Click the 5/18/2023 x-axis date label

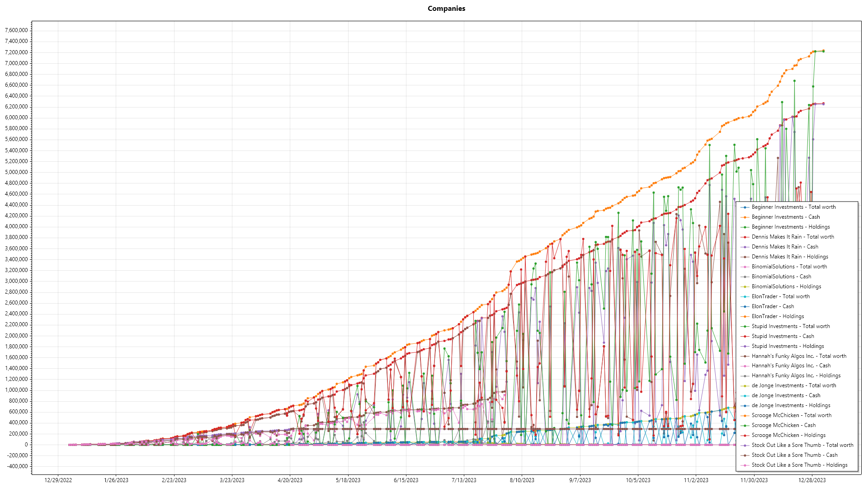pos(348,480)
